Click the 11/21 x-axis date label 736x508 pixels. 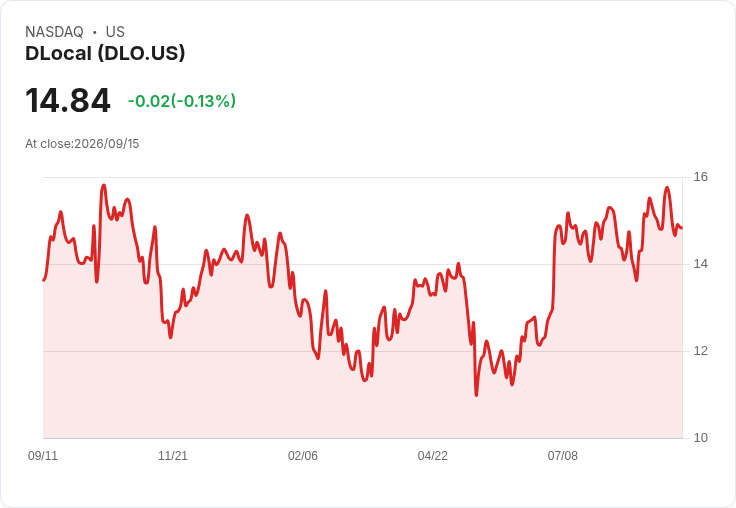click(173, 455)
